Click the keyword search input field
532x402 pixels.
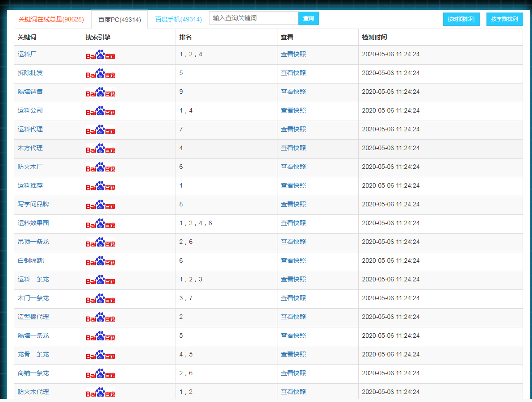pyautogui.click(x=253, y=18)
